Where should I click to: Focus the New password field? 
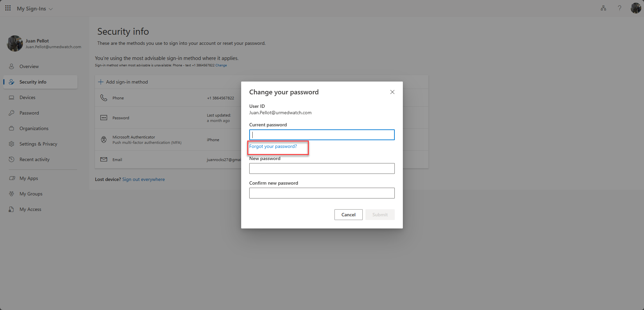tap(322, 168)
